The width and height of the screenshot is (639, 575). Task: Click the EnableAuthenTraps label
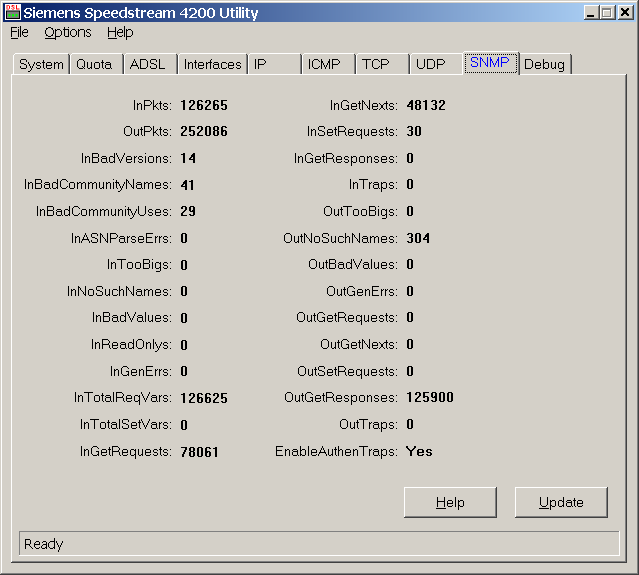coord(336,452)
